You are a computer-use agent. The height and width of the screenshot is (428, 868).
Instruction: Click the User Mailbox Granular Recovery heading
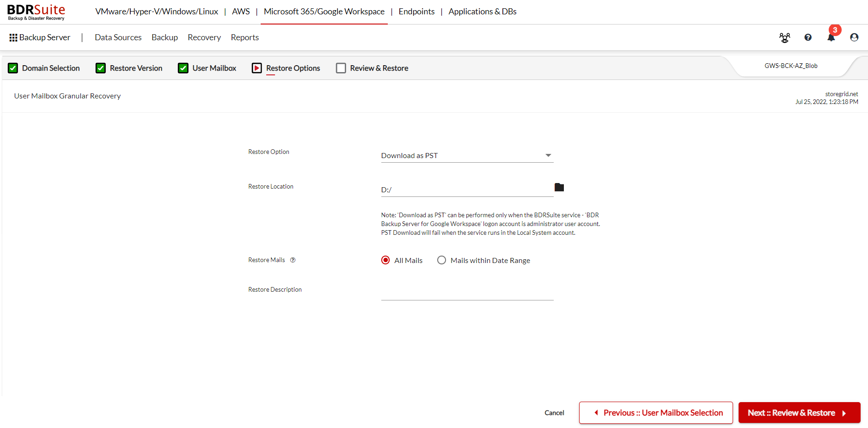[x=67, y=96]
